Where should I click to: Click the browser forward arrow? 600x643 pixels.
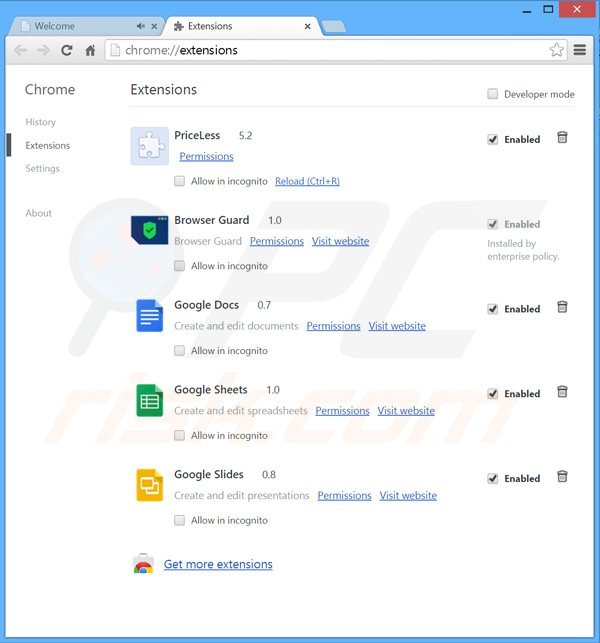click(43, 50)
